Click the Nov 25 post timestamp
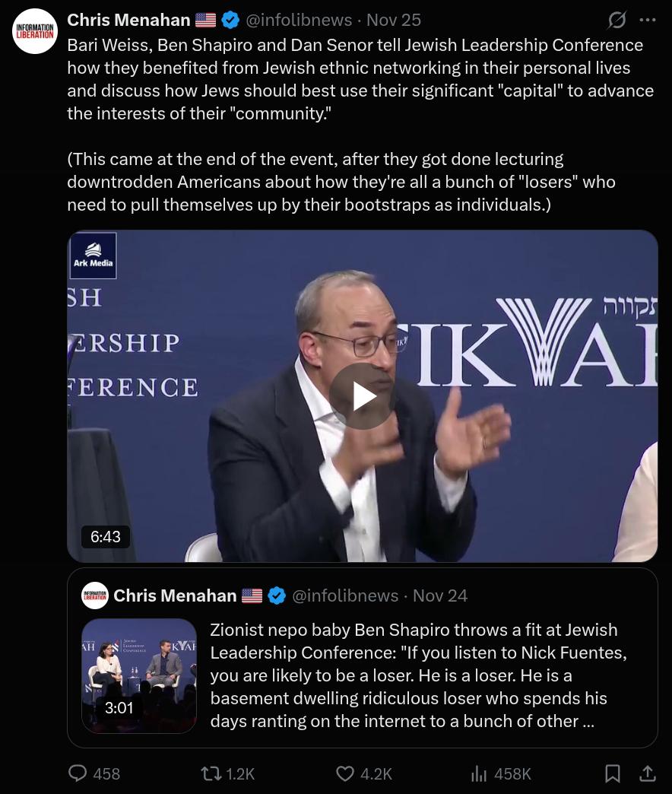The image size is (672, 794). point(394,21)
